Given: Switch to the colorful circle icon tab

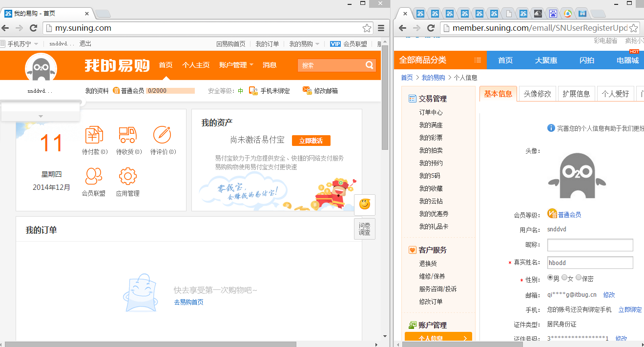Looking at the screenshot, I should [x=567, y=14].
